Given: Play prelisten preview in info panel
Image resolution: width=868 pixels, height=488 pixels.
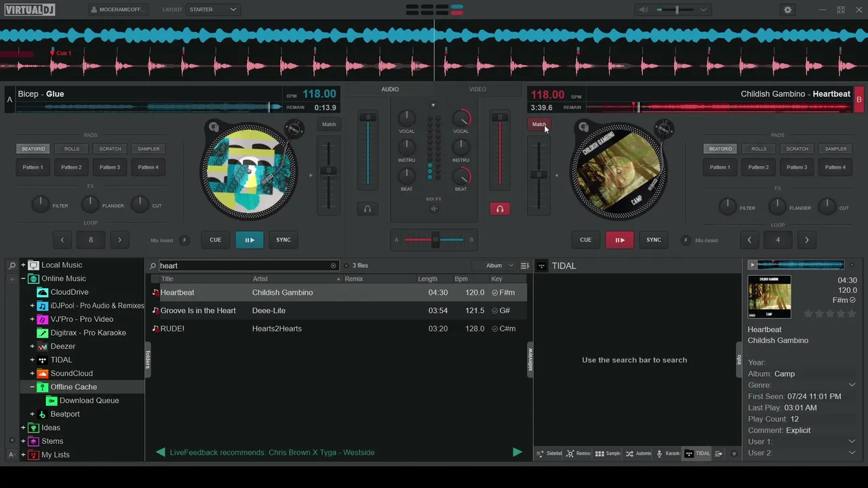Looking at the screenshot, I should pyautogui.click(x=752, y=265).
